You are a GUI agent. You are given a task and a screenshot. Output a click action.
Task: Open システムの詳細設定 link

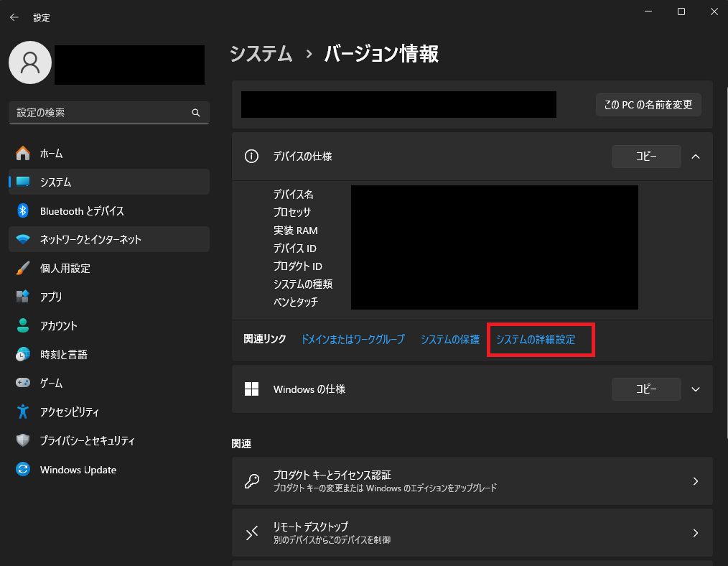[536, 340]
